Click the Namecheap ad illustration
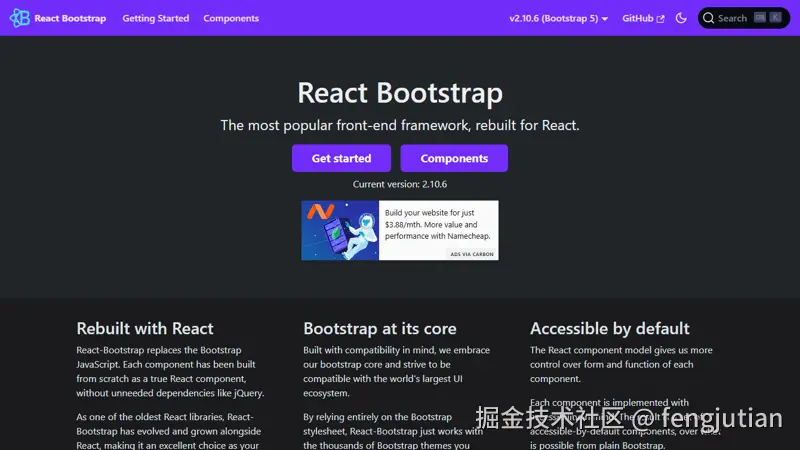 [x=340, y=230]
